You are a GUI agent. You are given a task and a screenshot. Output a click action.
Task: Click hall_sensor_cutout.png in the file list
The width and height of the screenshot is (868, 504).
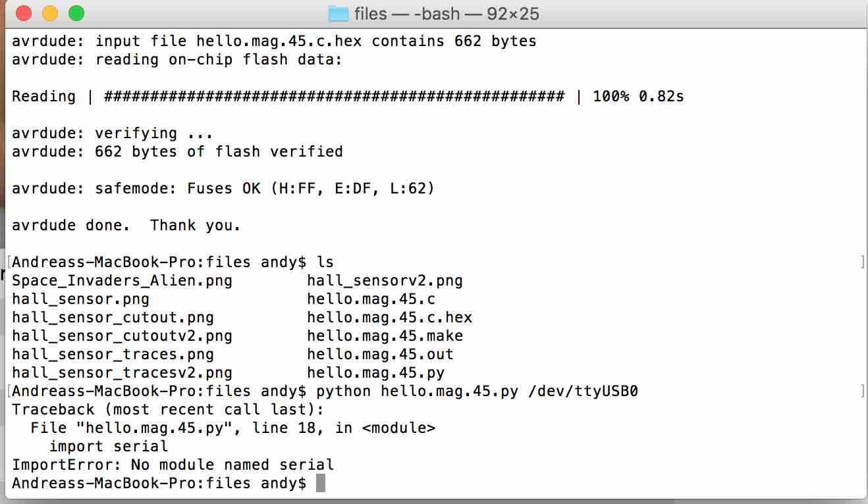coord(113,318)
